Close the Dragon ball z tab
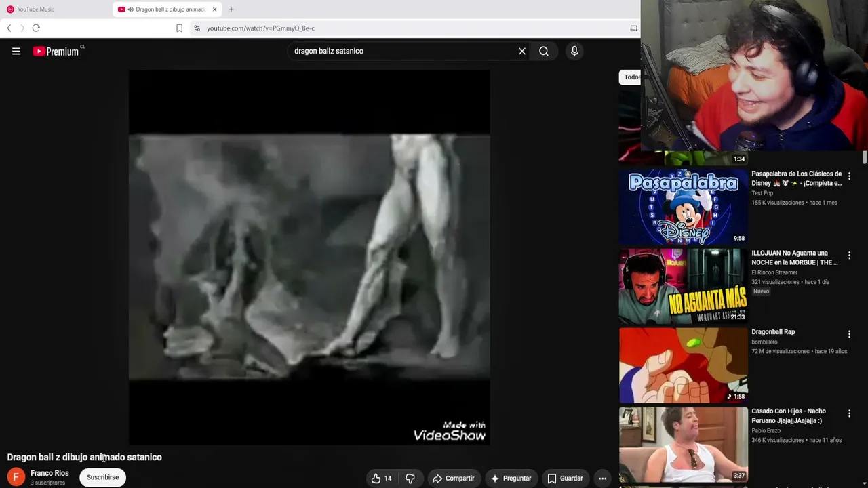868x488 pixels. 214,9
